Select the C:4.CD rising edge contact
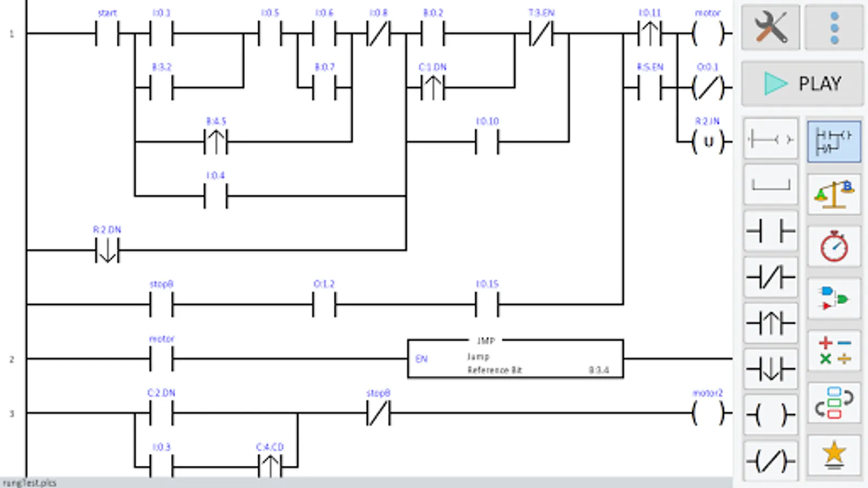This screenshot has width=868, height=488. click(270, 466)
